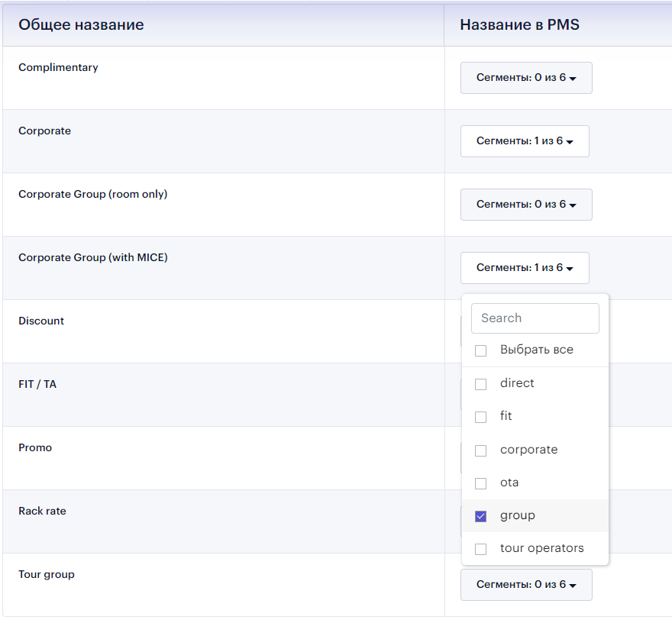Select the "Discount" row label
Screen dimensions: 672x623
point(41,321)
